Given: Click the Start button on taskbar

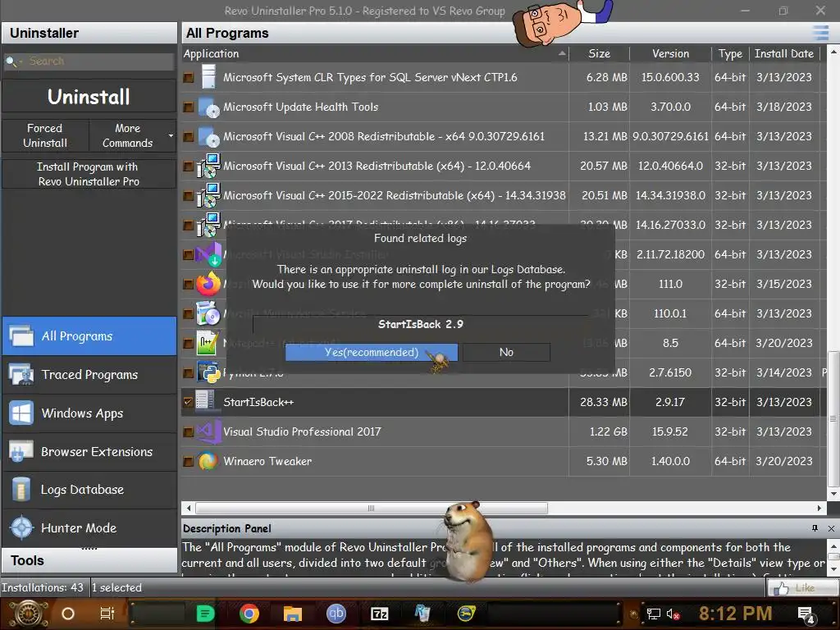Looking at the screenshot, I should (x=29, y=614).
